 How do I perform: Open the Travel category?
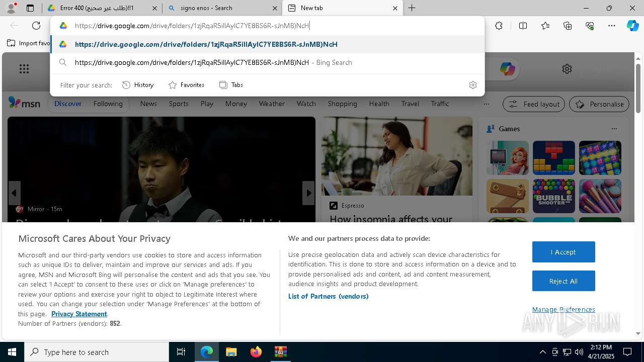pos(410,104)
